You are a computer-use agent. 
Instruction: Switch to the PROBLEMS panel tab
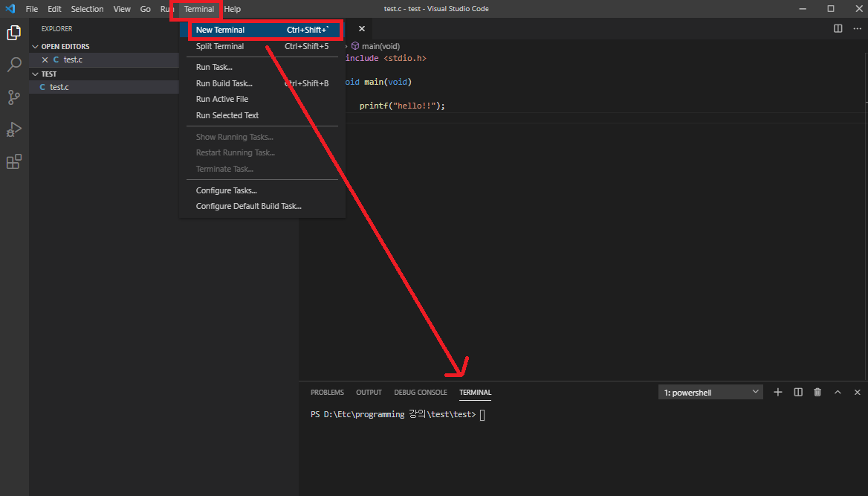coord(327,393)
